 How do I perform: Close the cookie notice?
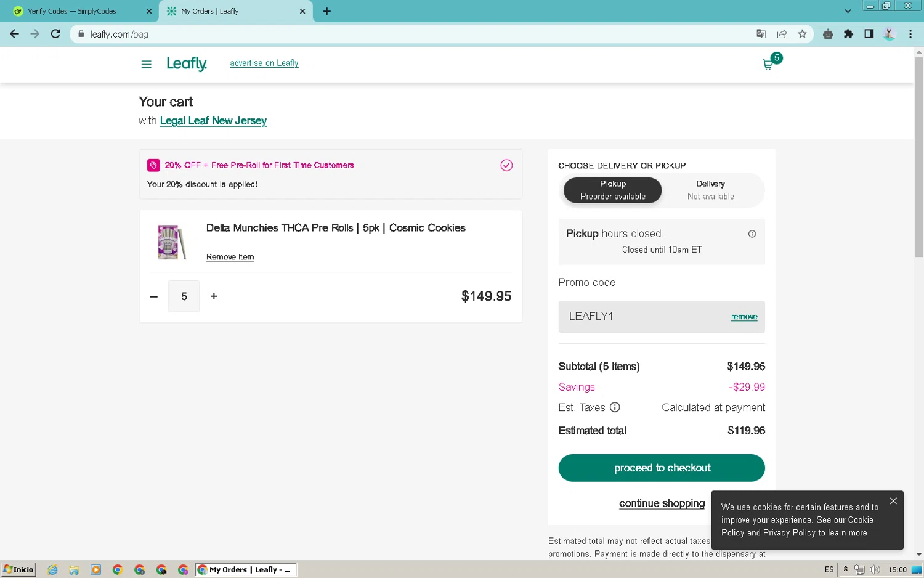pos(893,501)
